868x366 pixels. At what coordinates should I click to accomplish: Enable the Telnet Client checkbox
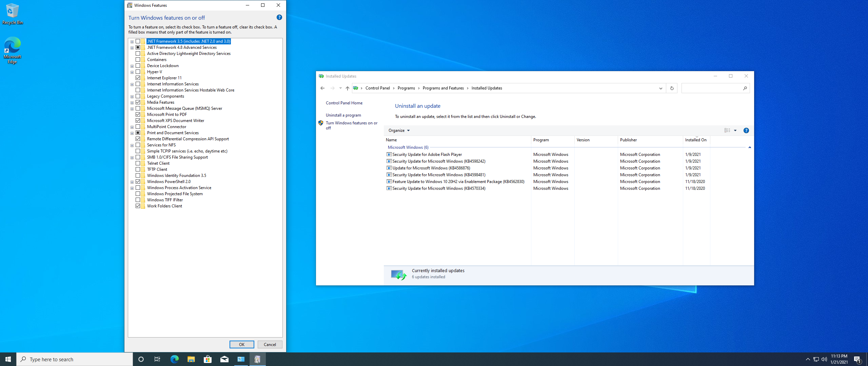pyautogui.click(x=138, y=163)
